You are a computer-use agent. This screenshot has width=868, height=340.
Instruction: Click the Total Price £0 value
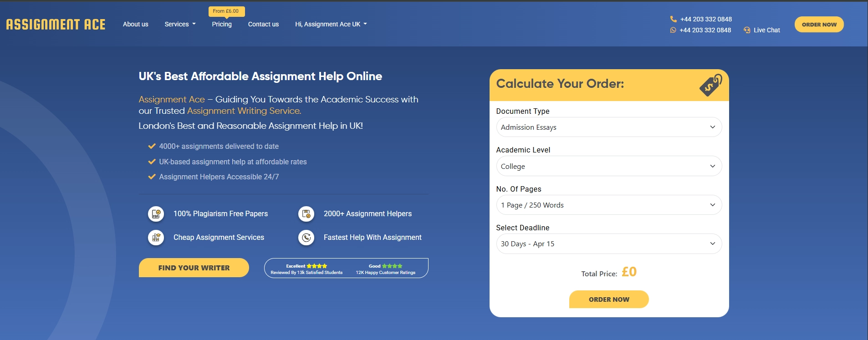pos(629,272)
